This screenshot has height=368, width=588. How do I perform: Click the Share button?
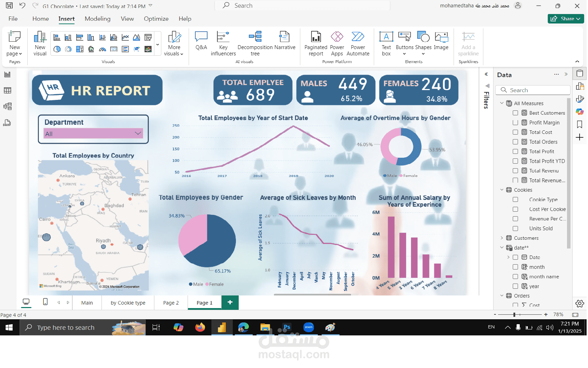pyautogui.click(x=566, y=19)
